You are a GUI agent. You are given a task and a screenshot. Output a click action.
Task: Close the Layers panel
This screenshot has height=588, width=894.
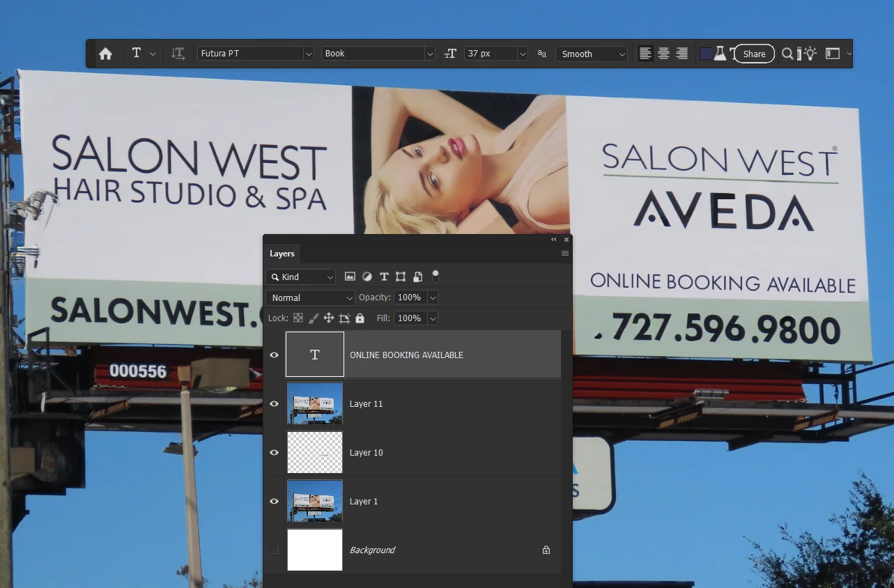coord(567,240)
